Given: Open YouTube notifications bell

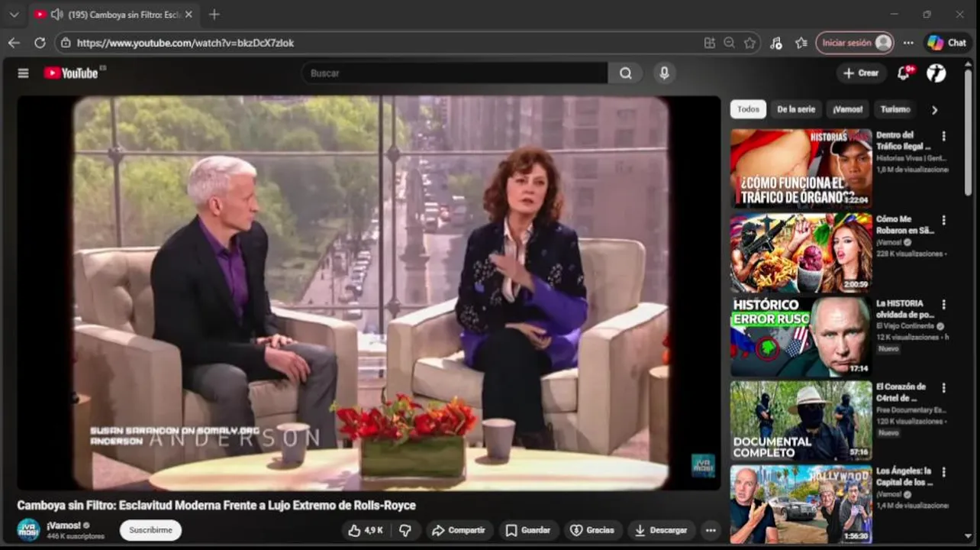Looking at the screenshot, I should click(x=904, y=73).
